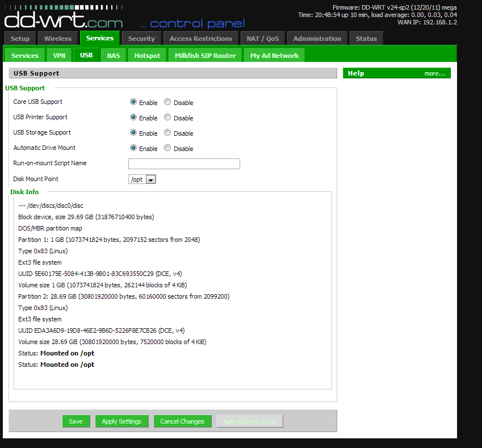Screen dimensions: 482x448
Task: View the Status tab
Action: pos(366,39)
